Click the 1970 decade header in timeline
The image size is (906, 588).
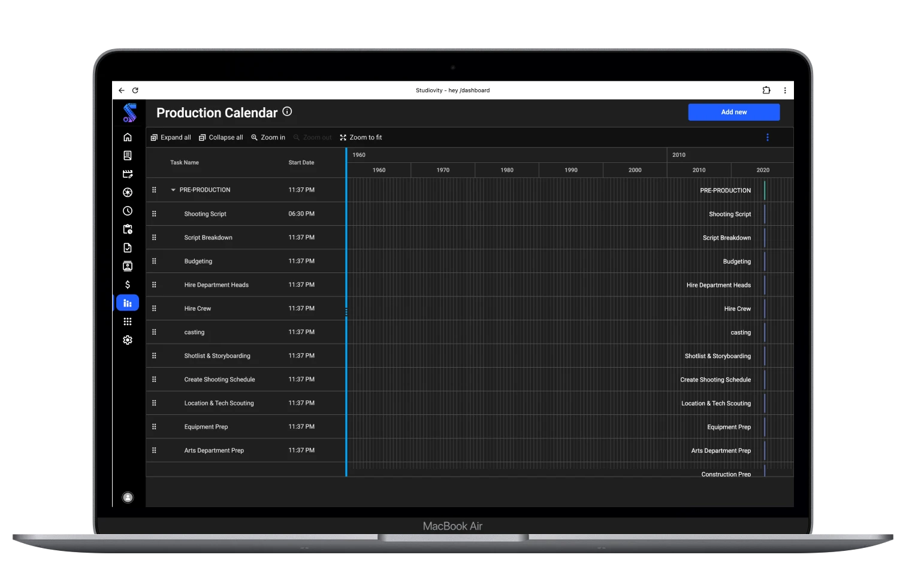443,170
